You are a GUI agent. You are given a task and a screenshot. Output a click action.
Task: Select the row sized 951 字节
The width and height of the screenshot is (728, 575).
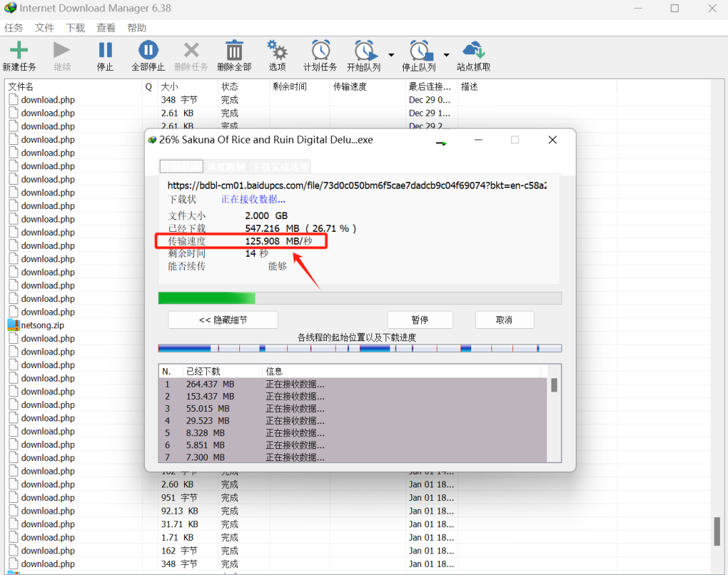tap(357, 497)
